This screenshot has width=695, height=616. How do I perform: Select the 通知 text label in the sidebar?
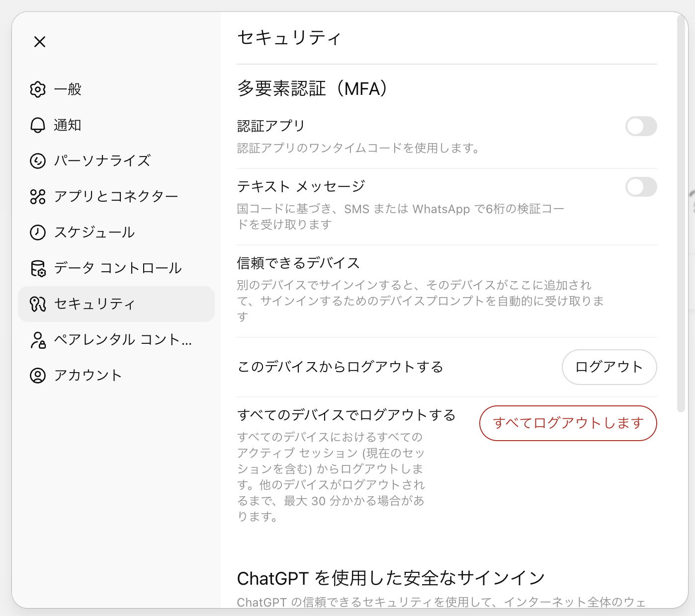[68, 125]
